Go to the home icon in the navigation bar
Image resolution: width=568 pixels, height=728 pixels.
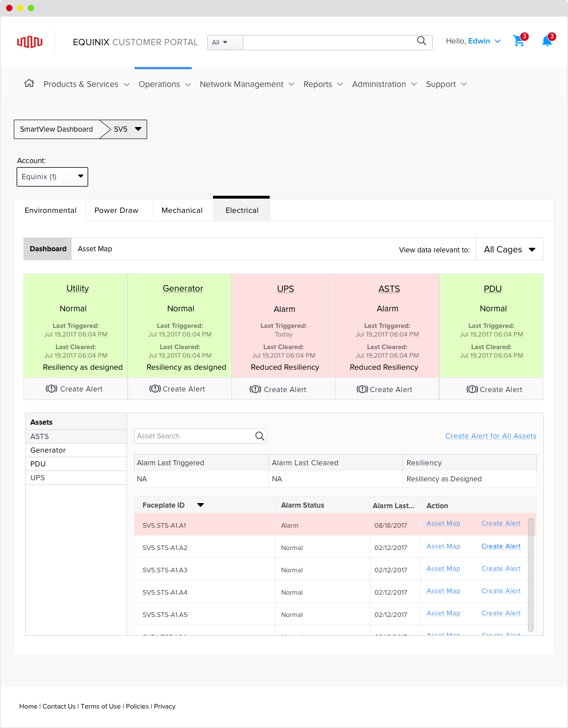(x=29, y=84)
